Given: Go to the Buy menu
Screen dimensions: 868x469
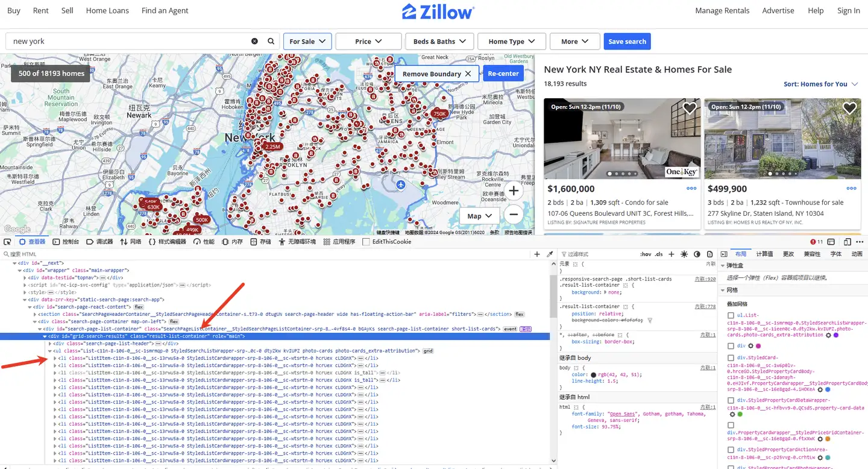Looking at the screenshot, I should pos(14,11).
